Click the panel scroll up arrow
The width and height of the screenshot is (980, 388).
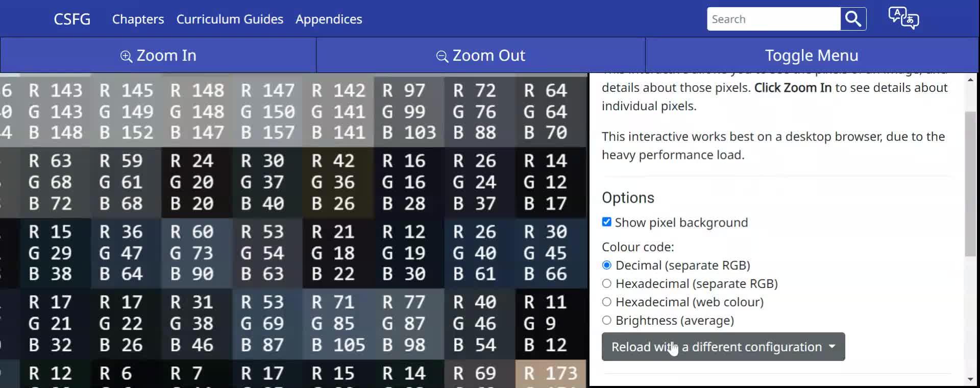coord(970,80)
